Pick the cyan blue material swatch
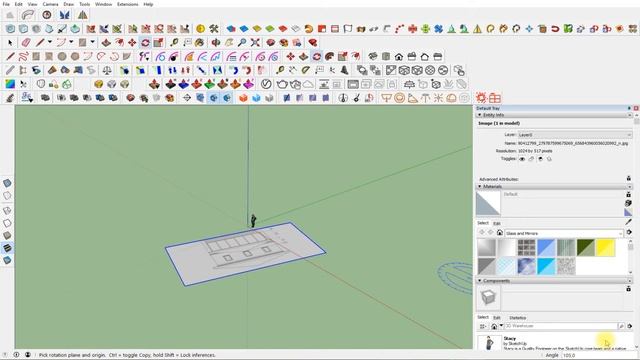This screenshot has height=360, width=640. (546, 266)
